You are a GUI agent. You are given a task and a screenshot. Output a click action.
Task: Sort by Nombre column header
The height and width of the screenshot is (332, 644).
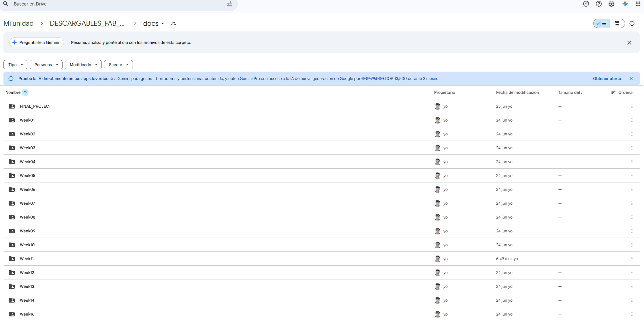tap(13, 92)
